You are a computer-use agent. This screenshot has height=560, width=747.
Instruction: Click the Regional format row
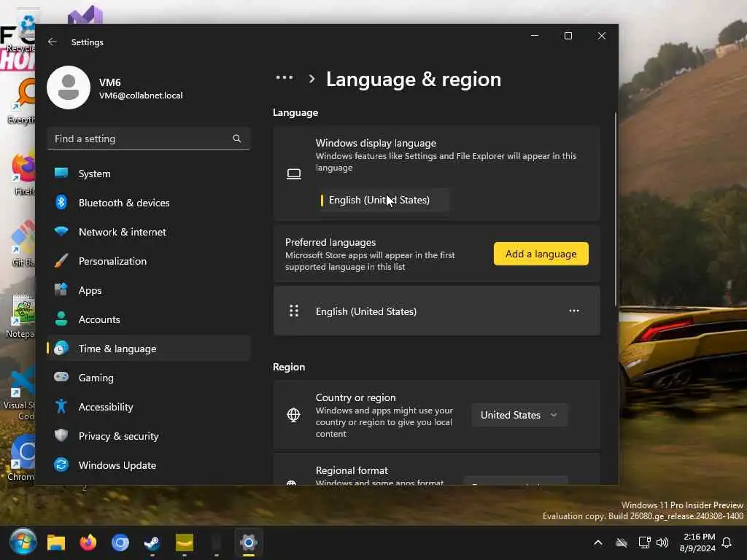click(436, 470)
